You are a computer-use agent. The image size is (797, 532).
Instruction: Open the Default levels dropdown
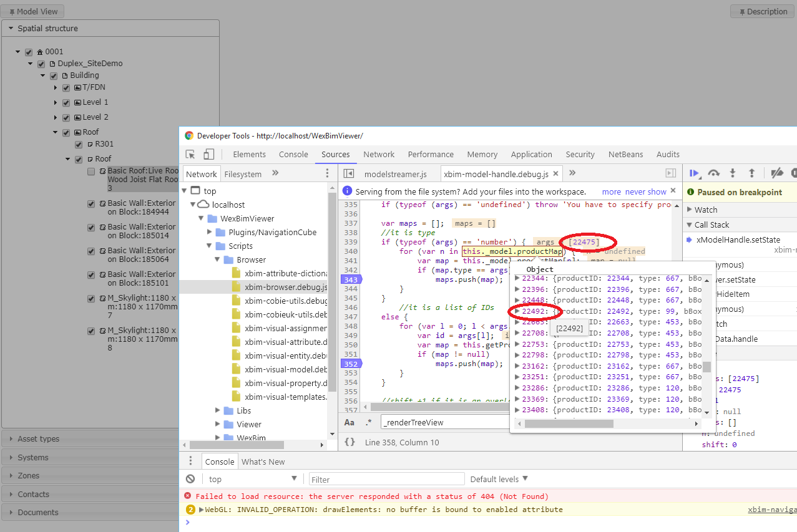[497, 478]
